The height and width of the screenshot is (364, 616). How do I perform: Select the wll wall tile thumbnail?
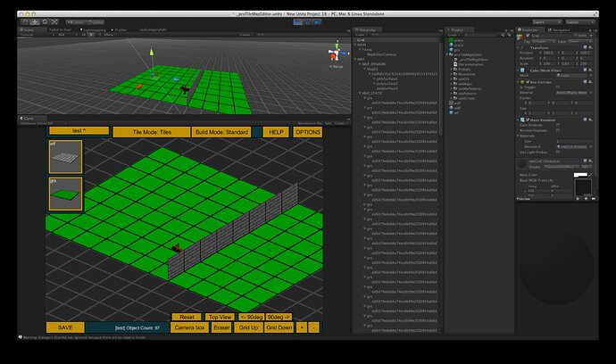coord(65,157)
